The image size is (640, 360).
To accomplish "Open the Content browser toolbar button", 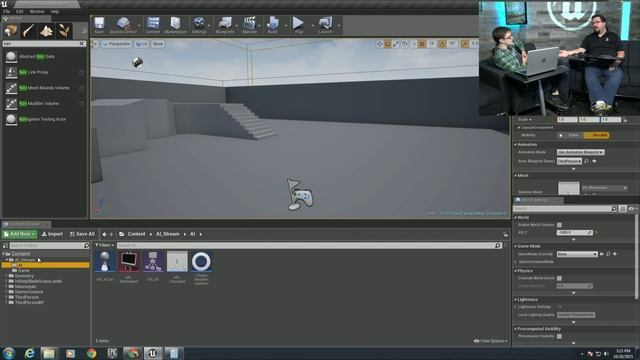I will tap(153, 25).
